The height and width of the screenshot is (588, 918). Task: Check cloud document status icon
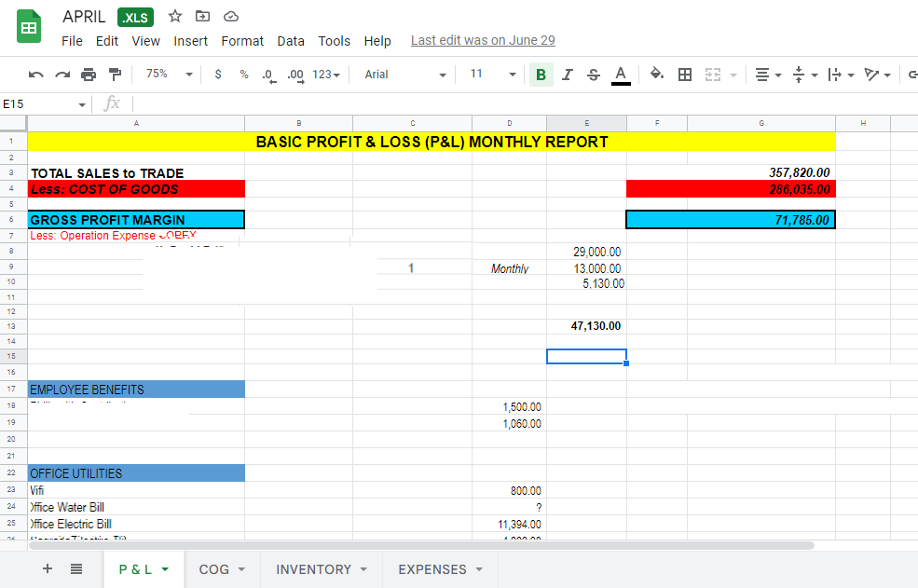[x=231, y=17]
